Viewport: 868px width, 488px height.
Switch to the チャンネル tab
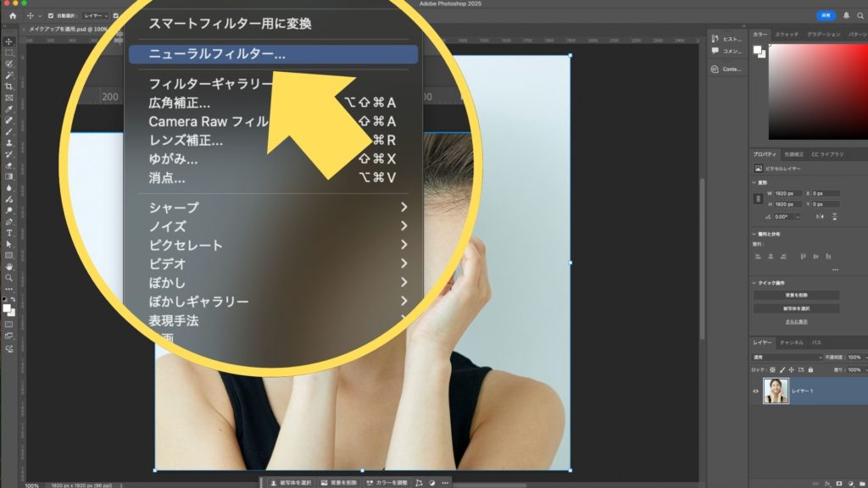point(792,342)
